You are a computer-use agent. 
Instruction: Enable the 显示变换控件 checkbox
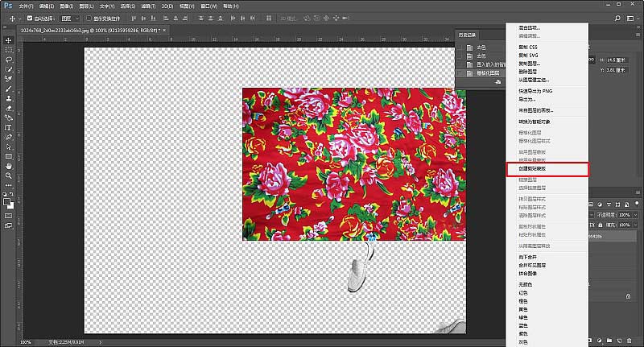(x=88, y=18)
